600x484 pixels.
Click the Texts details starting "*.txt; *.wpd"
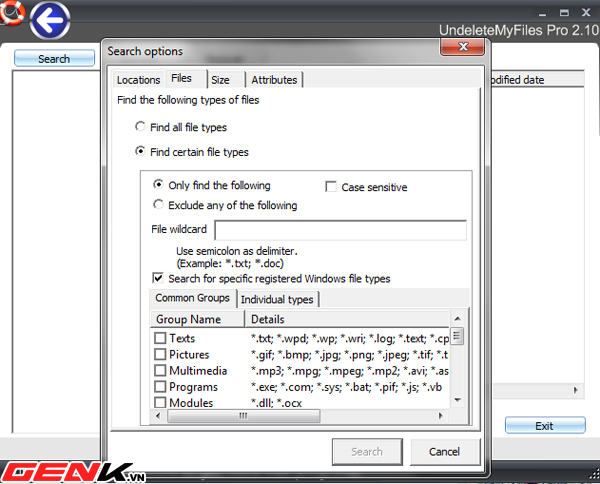pyautogui.click(x=350, y=339)
